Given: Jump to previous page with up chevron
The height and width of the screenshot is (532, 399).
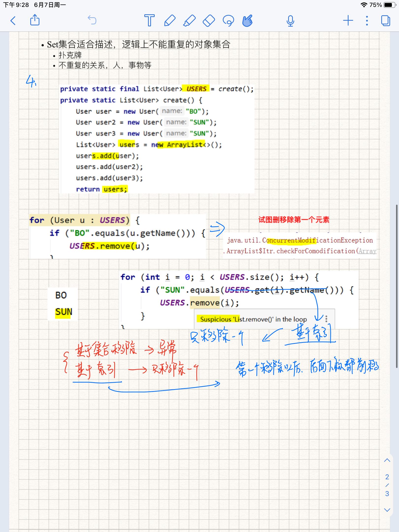Looking at the screenshot, I should tap(387, 460).
